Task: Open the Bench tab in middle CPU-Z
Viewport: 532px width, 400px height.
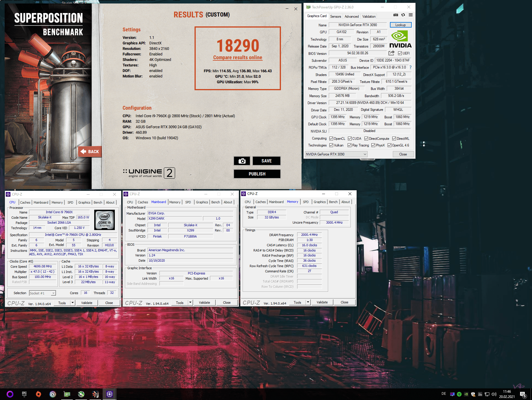Action: click(x=215, y=202)
